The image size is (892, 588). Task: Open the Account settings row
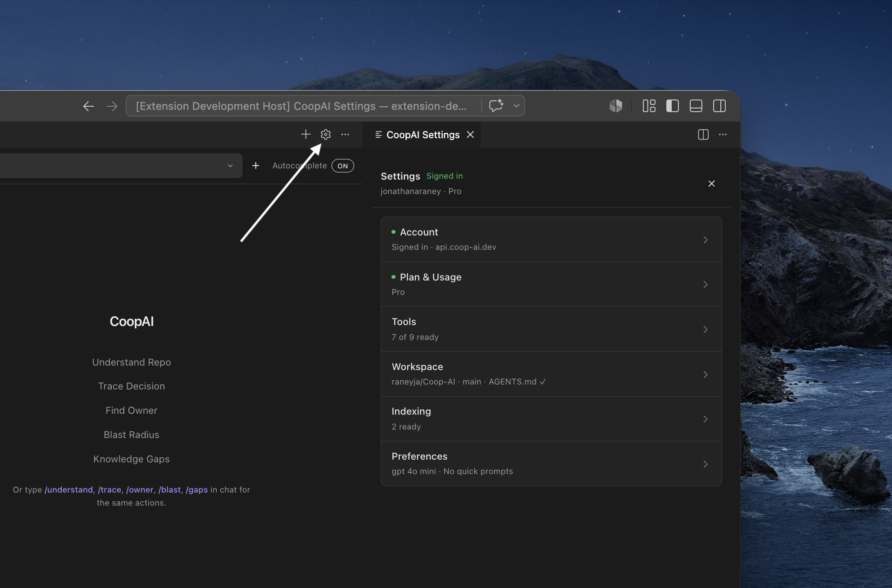coord(551,240)
